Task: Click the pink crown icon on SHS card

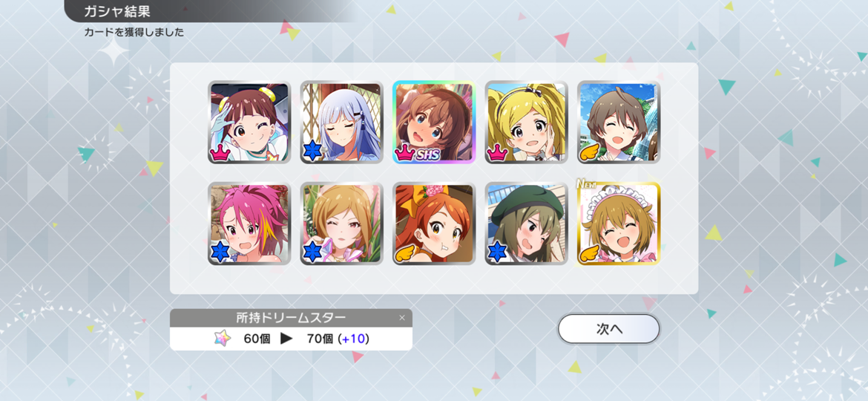Action: 406,153
